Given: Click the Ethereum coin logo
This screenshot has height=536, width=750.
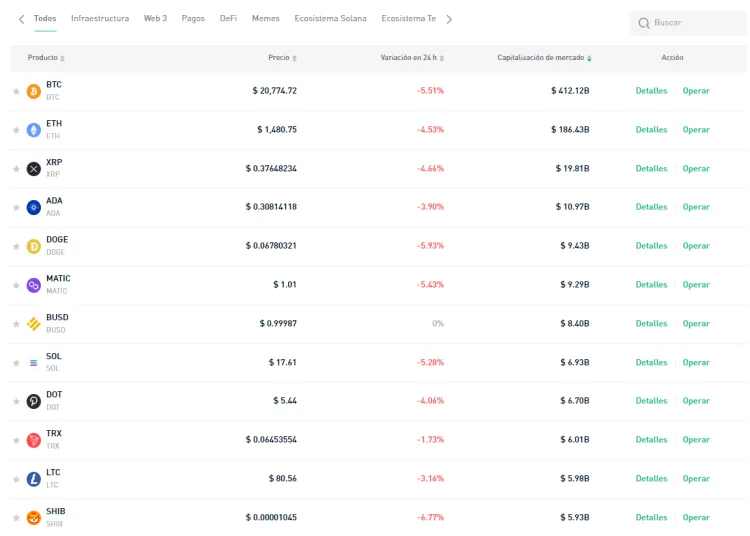Looking at the screenshot, I should [33, 130].
